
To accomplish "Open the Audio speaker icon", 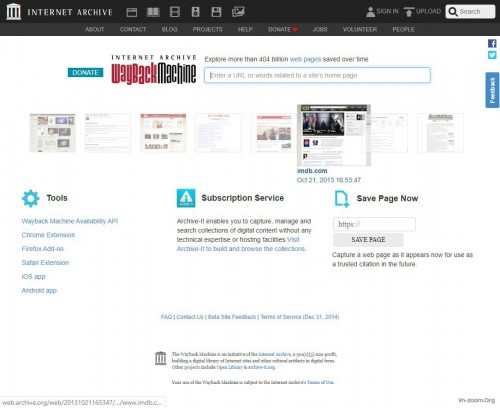I will pyautogui.click(x=196, y=12).
